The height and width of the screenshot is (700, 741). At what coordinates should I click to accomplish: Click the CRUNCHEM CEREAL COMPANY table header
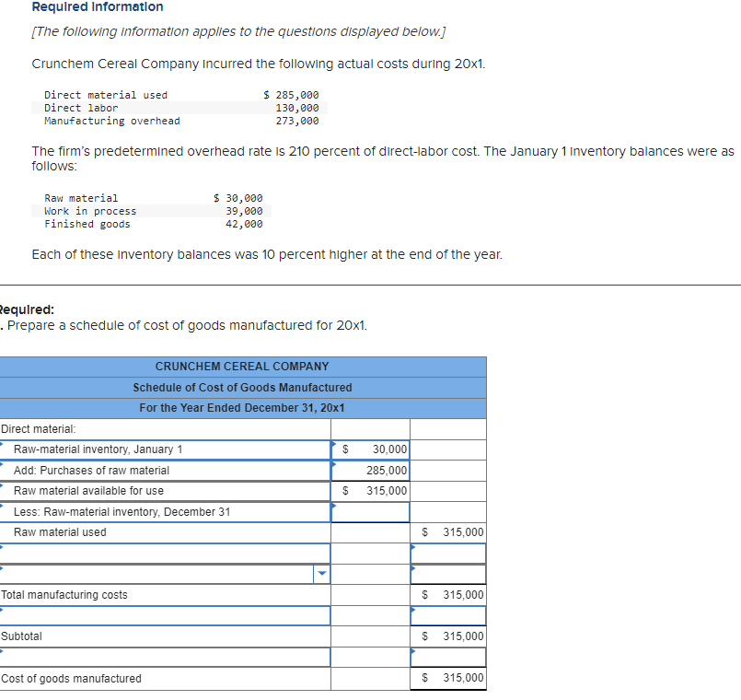242,367
